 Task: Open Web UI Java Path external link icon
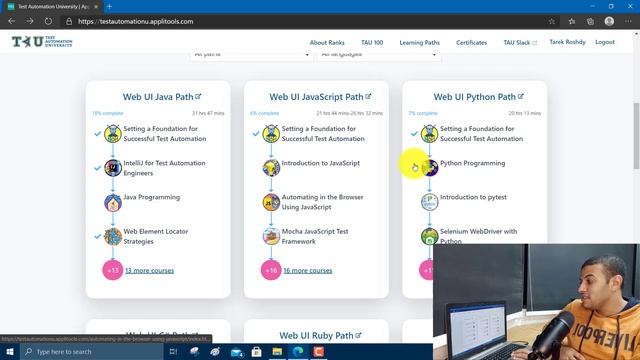click(198, 96)
